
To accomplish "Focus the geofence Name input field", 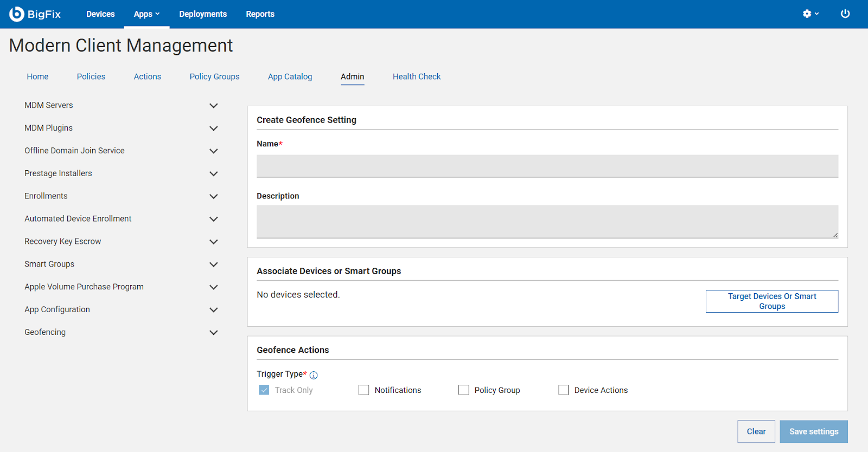I will (547, 166).
